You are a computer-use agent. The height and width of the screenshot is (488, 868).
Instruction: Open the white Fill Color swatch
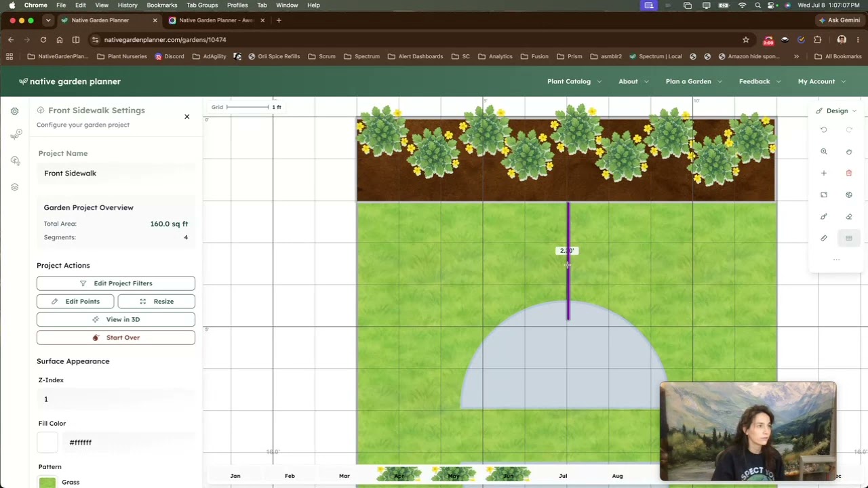[x=47, y=443]
